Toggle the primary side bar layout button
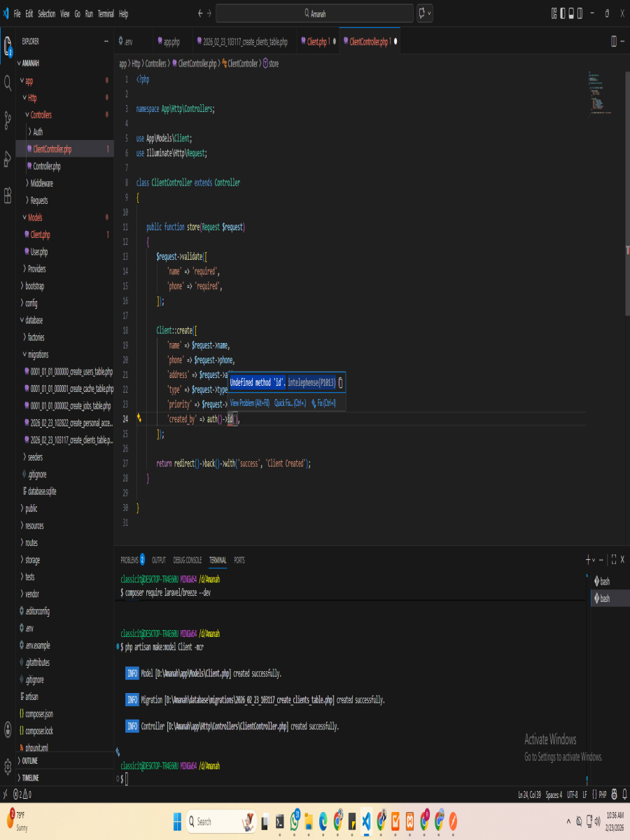630x840 pixels. (x=563, y=13)
